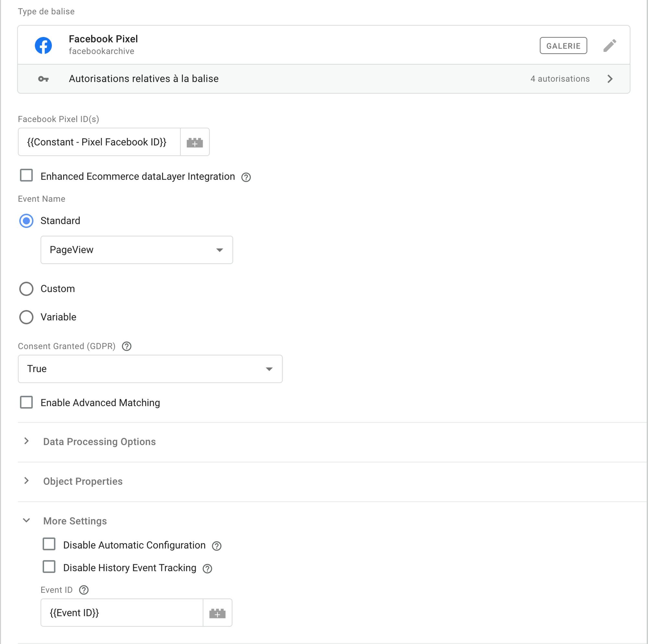Check Disable Automatic Configuration
This screenshot has width=648, height=644.
pyautogui.click(x=49, y=544)
